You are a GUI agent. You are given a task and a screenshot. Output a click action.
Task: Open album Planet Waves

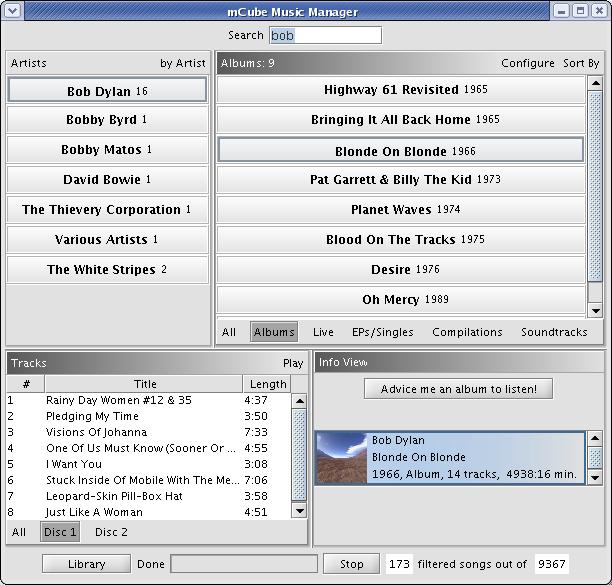pos(401,210)
